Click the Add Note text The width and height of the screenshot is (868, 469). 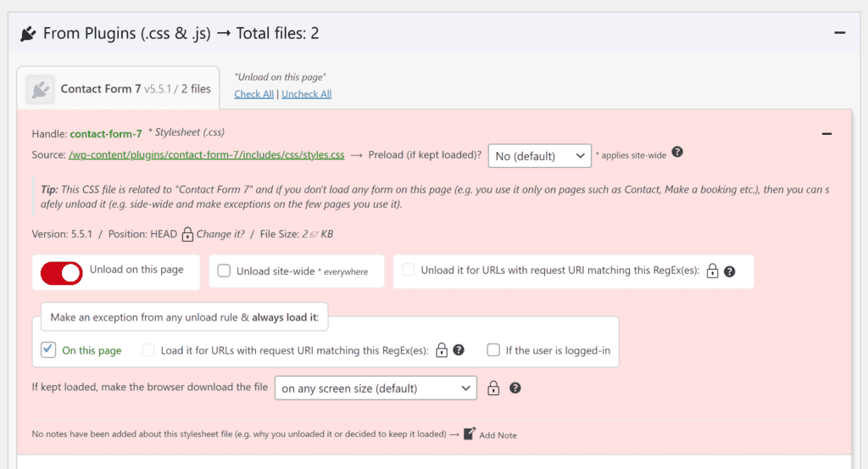coord(498,435)
